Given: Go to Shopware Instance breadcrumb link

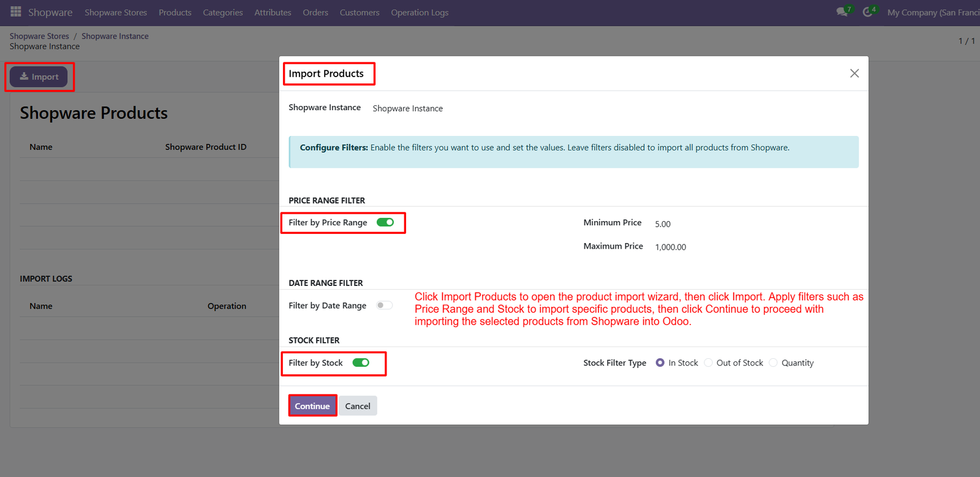Looking at the screenshot, I should (115, 36).
